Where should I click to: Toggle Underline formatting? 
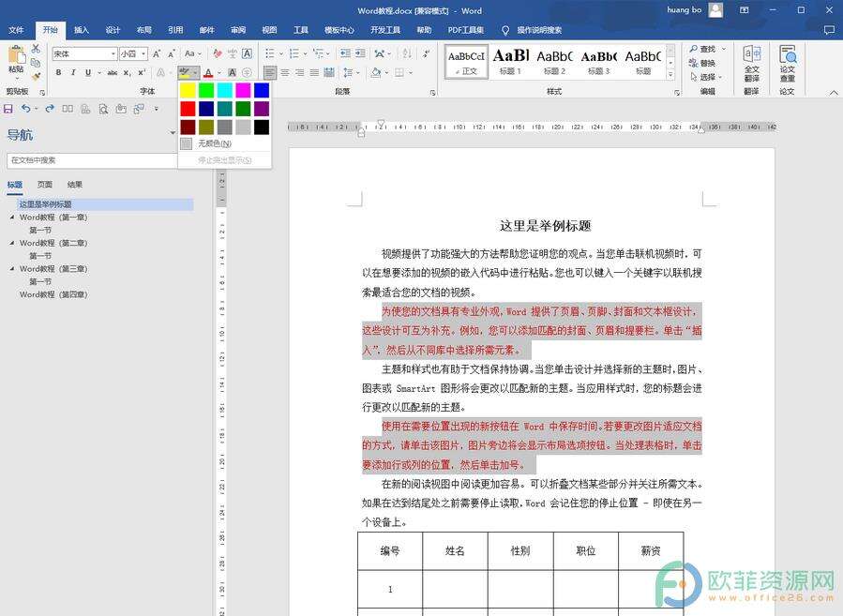tap(87, 72)
